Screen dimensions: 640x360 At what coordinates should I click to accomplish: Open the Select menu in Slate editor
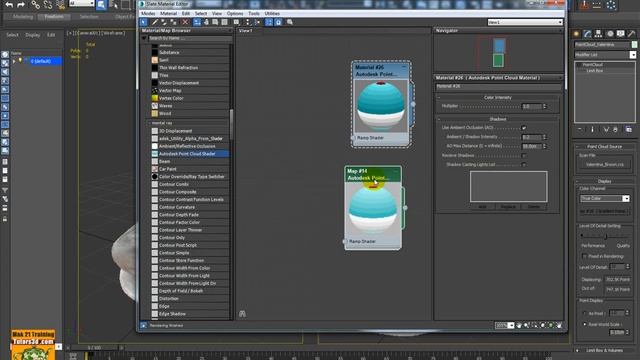pos(200,13)
